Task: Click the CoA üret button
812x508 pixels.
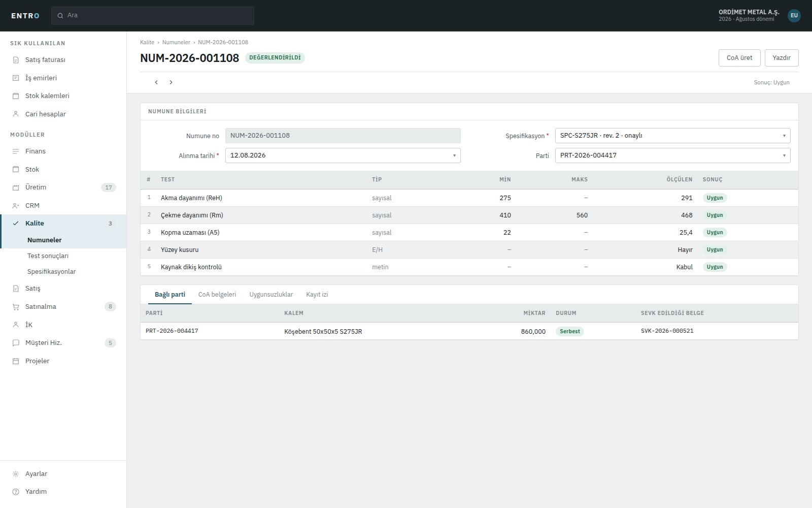Action: coord(739,58)
